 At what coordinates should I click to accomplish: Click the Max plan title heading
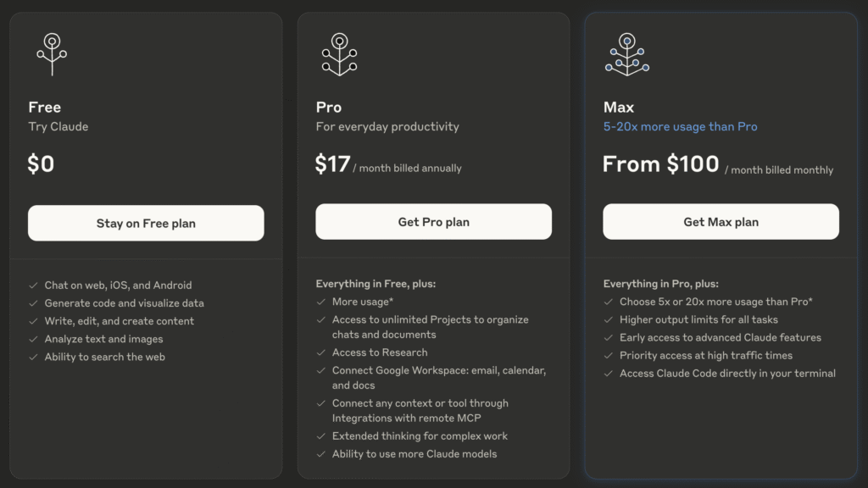618,107
